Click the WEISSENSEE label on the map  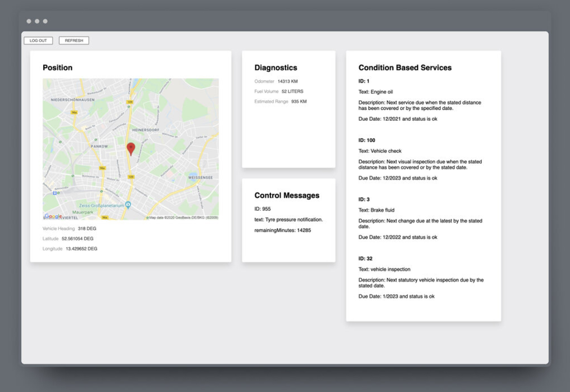coord(200,177)
